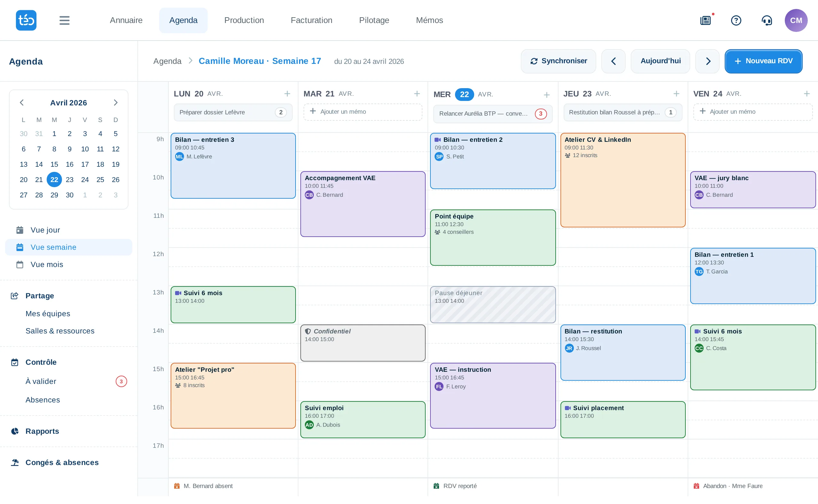
Task: Create a Nouveau RDV
Action: tap(764, 61)
